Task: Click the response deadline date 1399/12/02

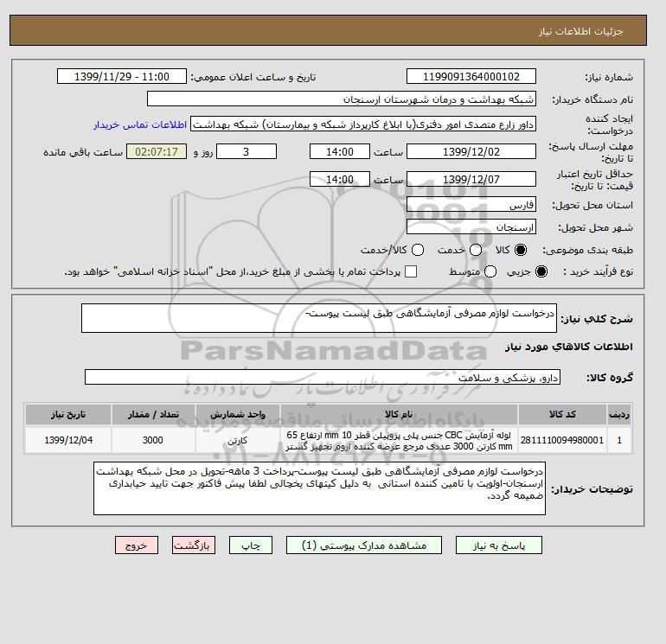Action: 471,151
